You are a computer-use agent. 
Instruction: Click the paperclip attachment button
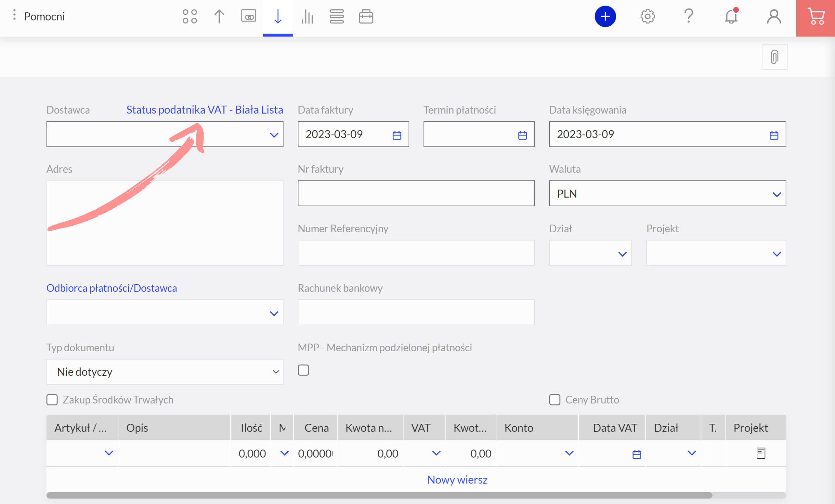point(774,57)
